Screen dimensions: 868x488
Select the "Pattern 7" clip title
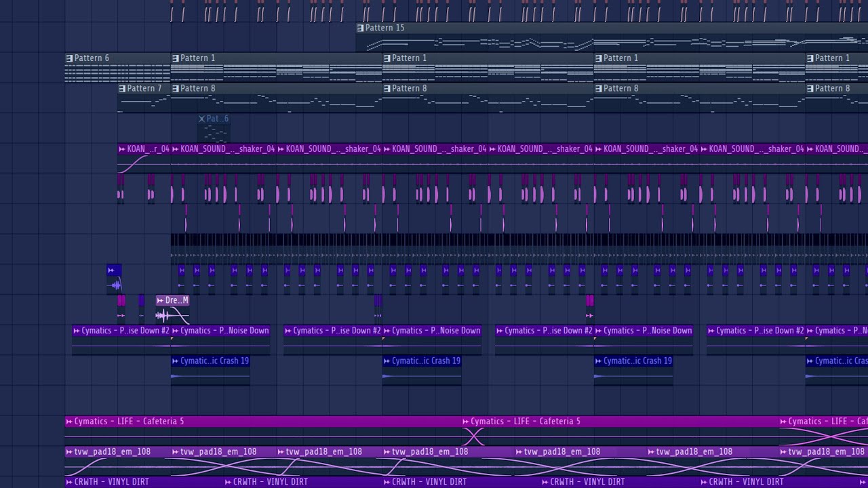tap(144, 89)
